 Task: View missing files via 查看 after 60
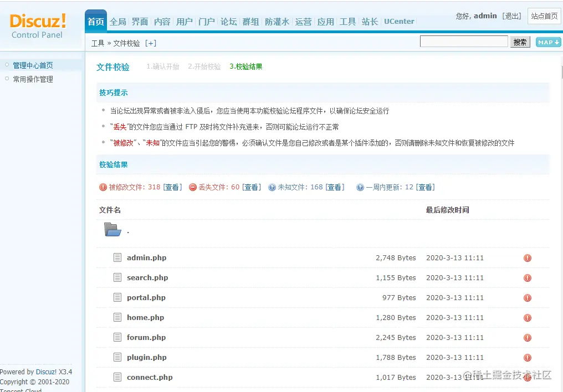[x=252, y=187]
